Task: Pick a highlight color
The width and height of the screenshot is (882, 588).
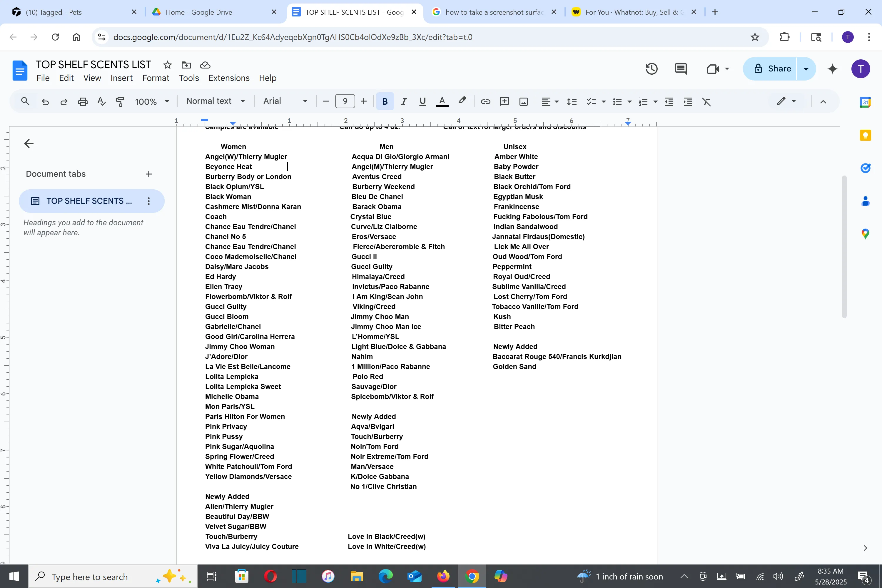Action: pyautogui.click(x=462, y=101)
